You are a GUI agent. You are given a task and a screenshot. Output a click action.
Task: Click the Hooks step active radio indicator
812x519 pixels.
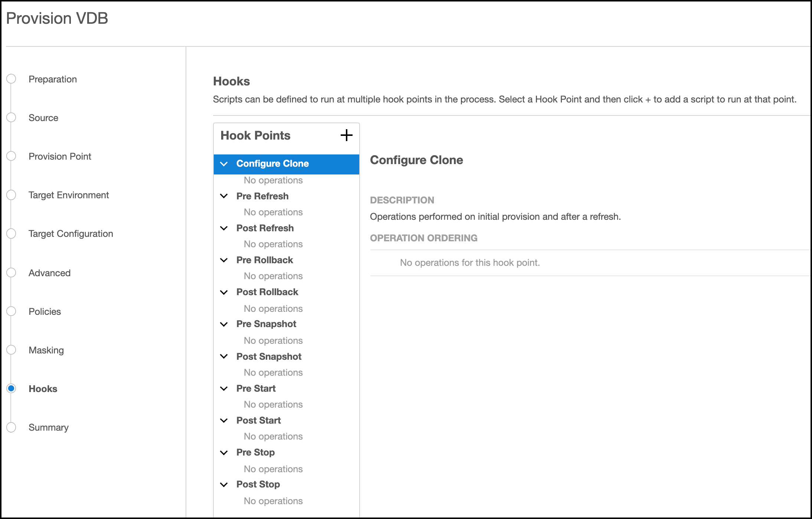coord(12,388)
